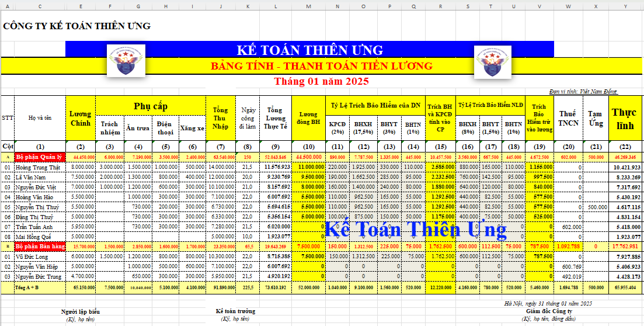Select employee name "Hoàng Trung Thật"
The image size is (644, 326).
(x=40, y=167)
